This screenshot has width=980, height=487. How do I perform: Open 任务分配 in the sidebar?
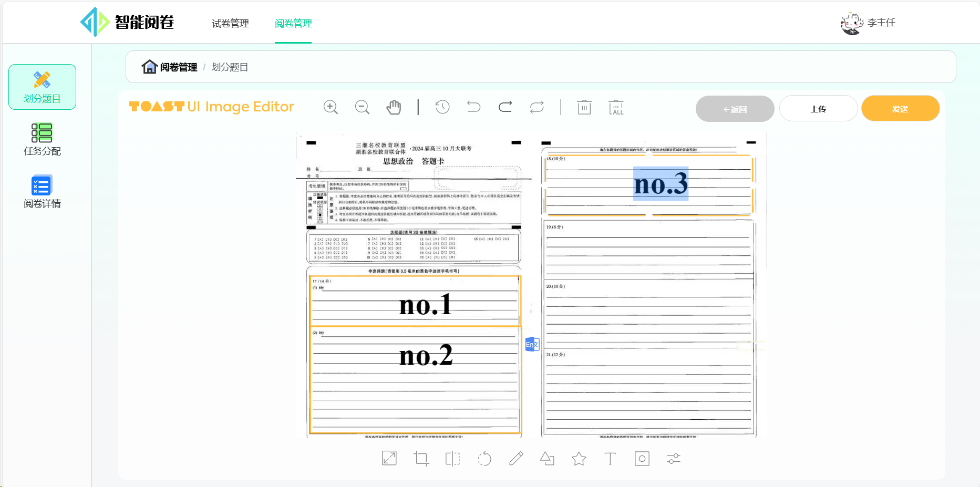42,140
